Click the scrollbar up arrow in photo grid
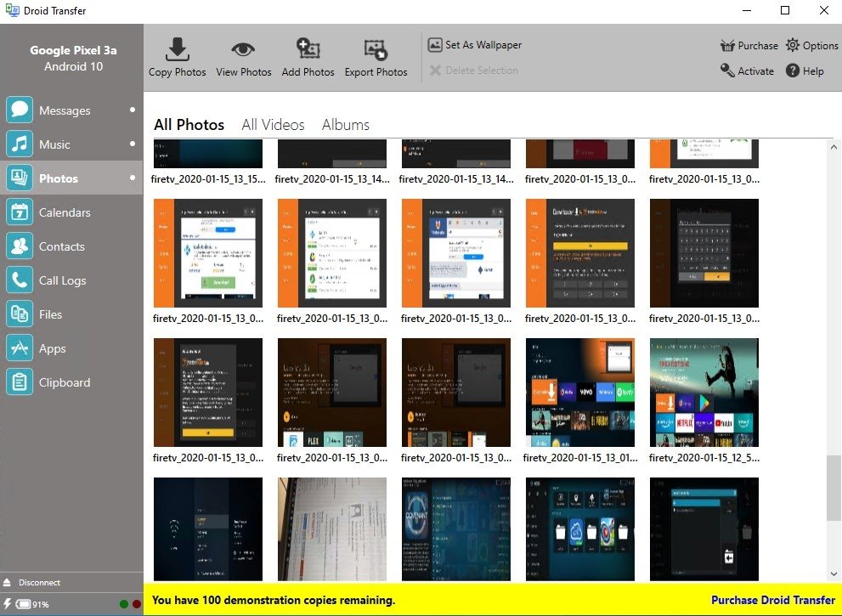The height and width of the screenshot is (616, 842). pyautogui.click(x=834, y=146)
